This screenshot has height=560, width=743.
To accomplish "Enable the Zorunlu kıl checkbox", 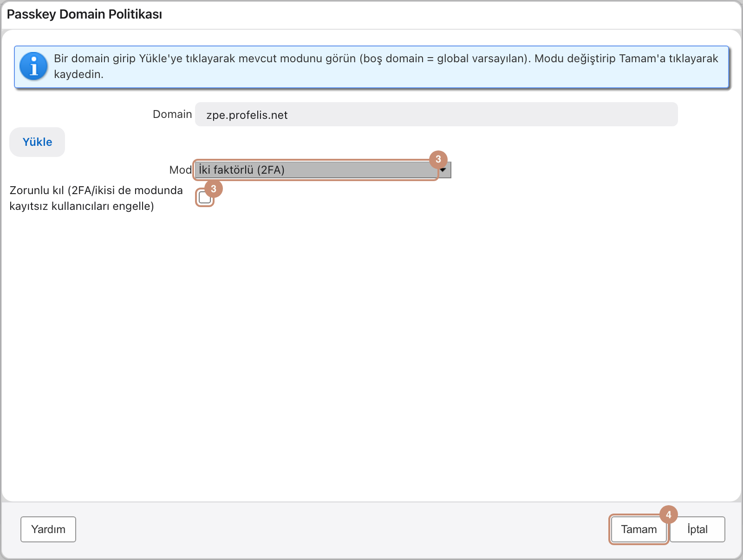I will [204, 198].
